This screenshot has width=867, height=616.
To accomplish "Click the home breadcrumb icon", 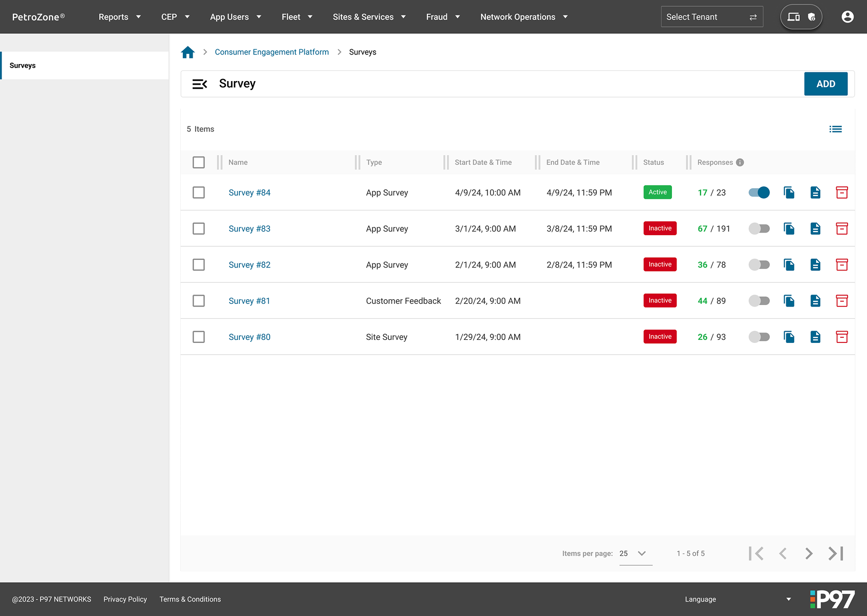I will click(188, 52).
